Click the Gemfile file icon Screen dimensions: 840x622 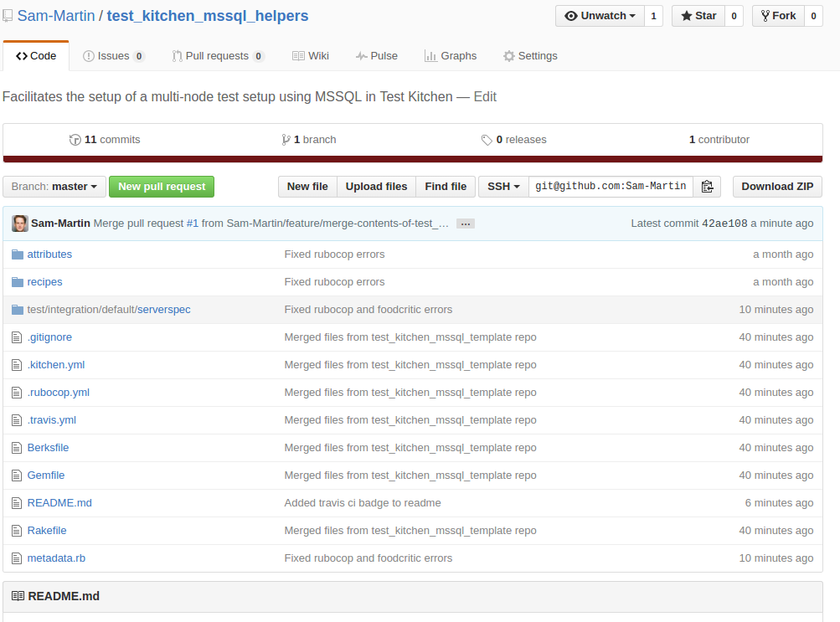[17, 475]
